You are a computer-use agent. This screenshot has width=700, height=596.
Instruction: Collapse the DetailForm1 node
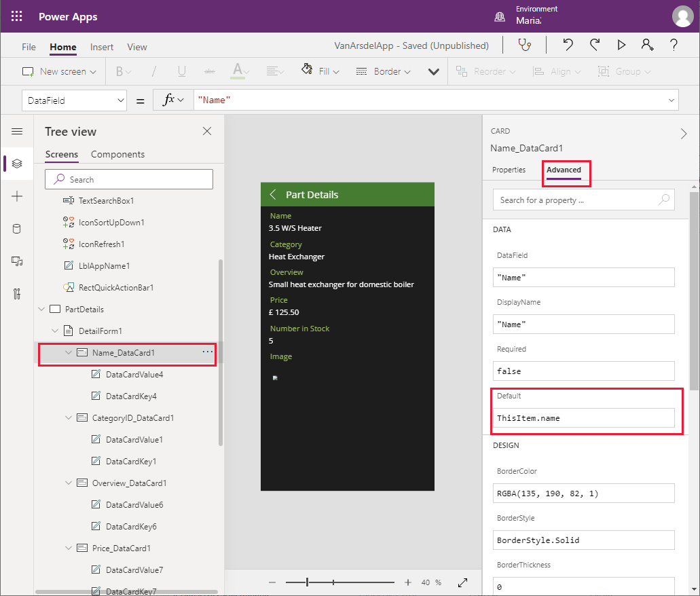click(55, 331)
